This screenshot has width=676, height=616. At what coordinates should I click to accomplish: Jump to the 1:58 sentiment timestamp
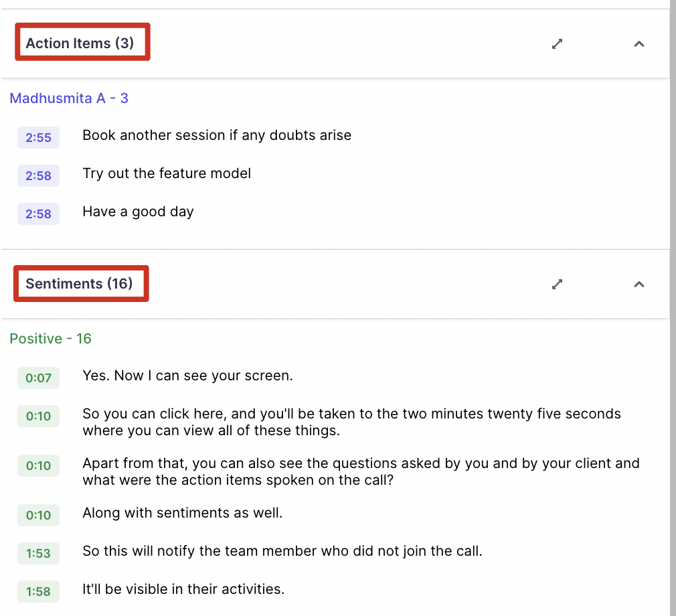(x=38, y=592)
